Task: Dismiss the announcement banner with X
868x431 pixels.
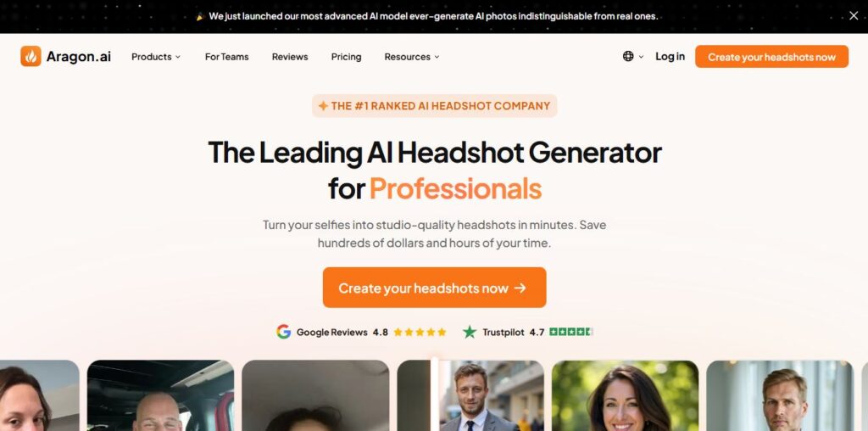Action: (854, 16)
